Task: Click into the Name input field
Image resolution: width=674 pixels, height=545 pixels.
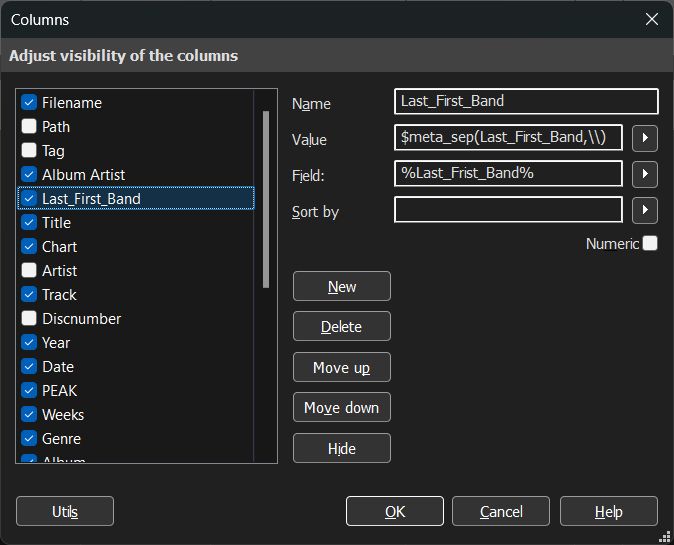Action: [x=526, y=101]
